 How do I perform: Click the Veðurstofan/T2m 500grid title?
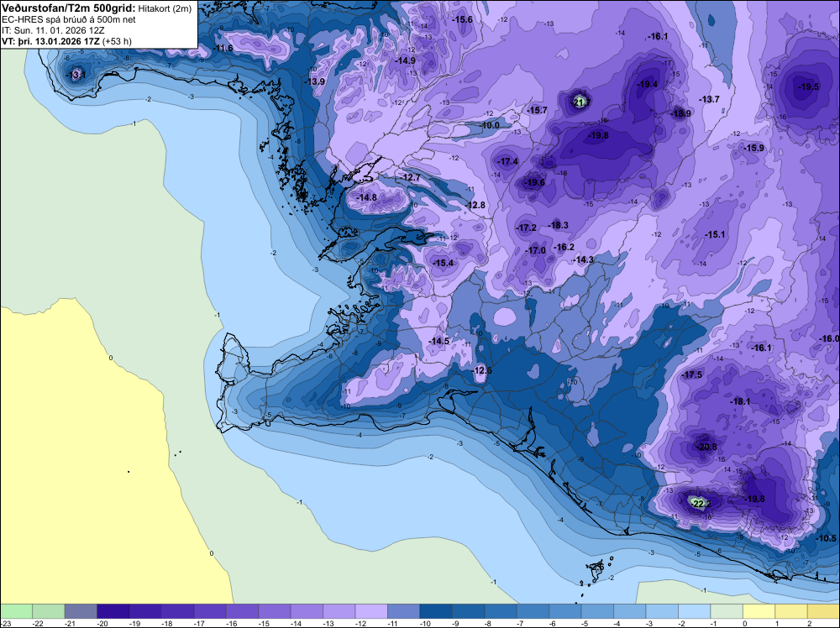tap(69, 8)
